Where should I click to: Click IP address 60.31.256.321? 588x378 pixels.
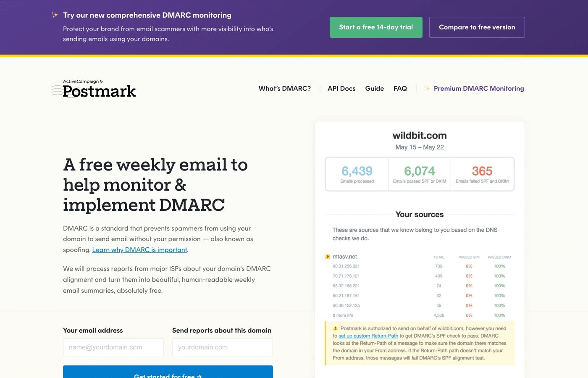point(346,266)
